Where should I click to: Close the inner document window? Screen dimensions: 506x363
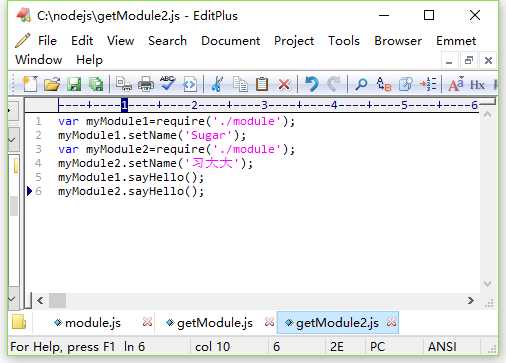pos(488,61)
